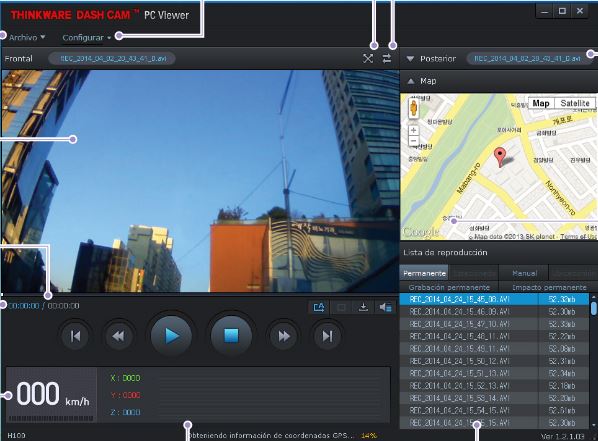Select file REC_2014_04_24_15_46_09.AVI
598x441 pixels.
(494, 312)
